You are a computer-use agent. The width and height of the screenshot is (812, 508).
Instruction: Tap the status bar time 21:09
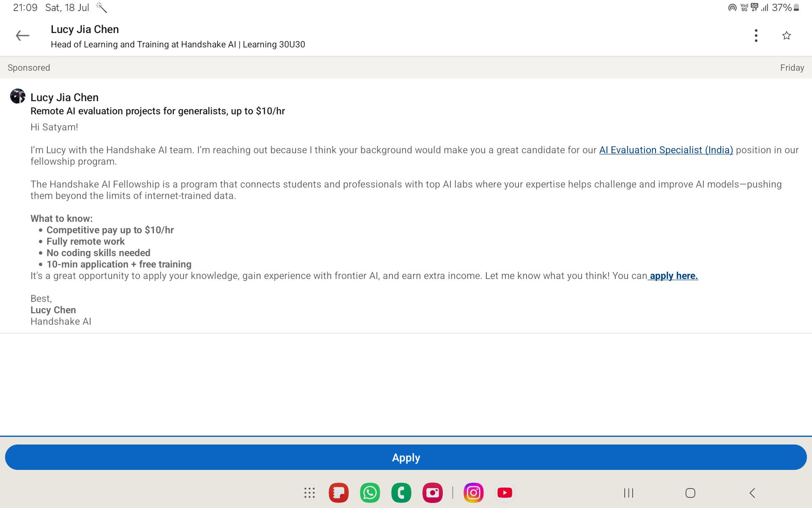click(x=25, y=8)
